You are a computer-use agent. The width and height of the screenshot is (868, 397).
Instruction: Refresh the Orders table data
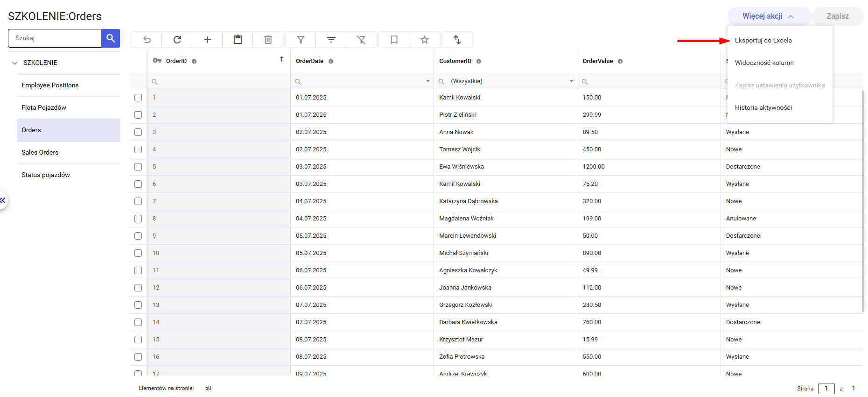coord(177,40)
